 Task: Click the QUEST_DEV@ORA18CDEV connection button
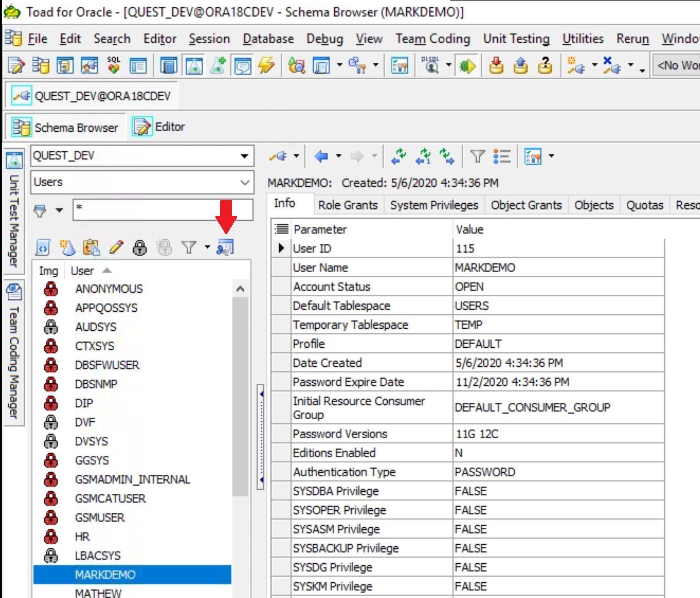91,96
